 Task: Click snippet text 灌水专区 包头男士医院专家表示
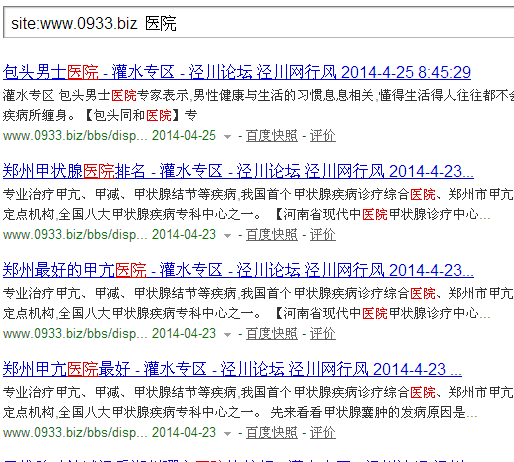pyautogui.click(x=96, y=96)
